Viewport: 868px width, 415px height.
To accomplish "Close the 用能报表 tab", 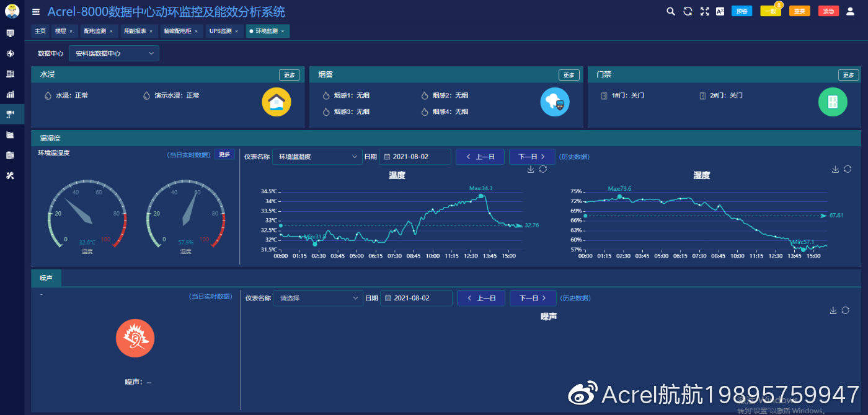I will [x=152, y=31].
